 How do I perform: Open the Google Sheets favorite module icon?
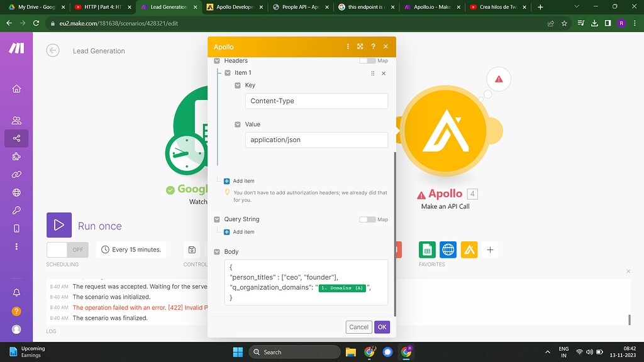(x=427, y=250)
